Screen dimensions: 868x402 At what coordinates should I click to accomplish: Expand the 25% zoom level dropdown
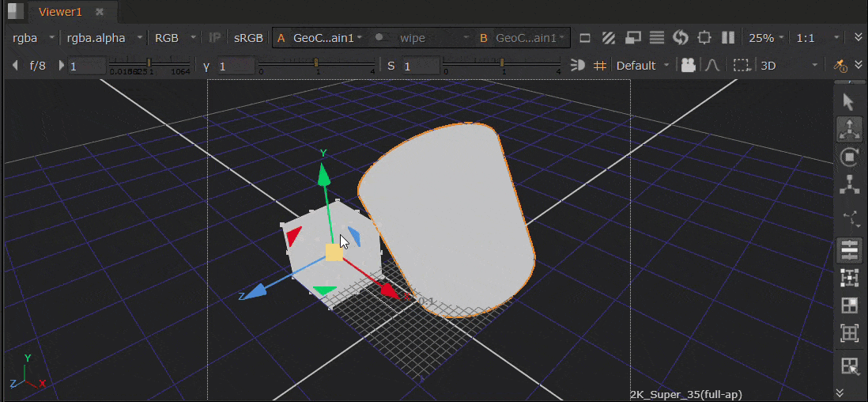click(766, 37)
